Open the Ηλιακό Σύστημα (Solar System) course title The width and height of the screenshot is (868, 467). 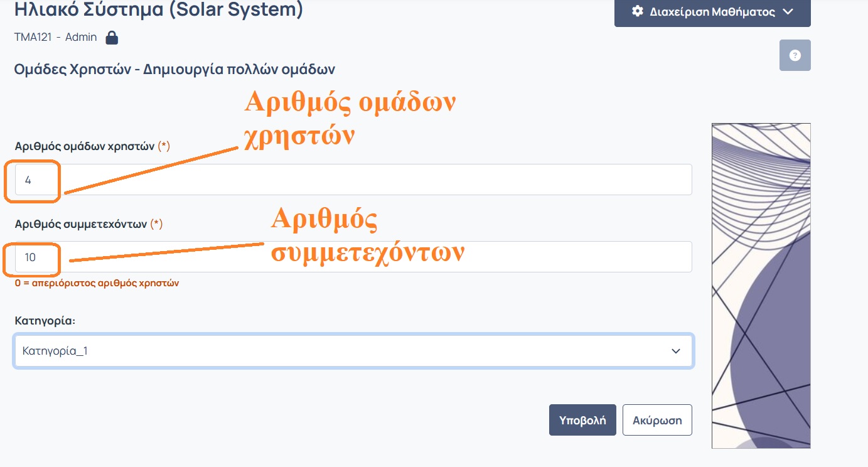click(x=158, y=10)
